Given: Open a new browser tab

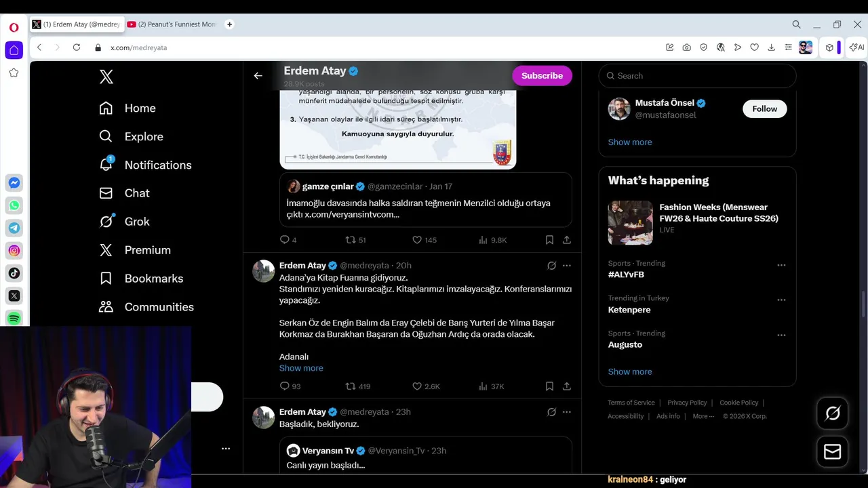Looking at the screenshot, I should pos(229,24).
